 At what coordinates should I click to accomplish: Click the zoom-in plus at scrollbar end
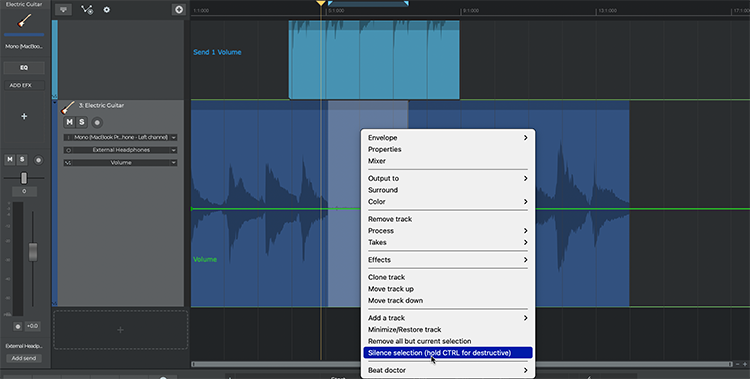[745, 364]
